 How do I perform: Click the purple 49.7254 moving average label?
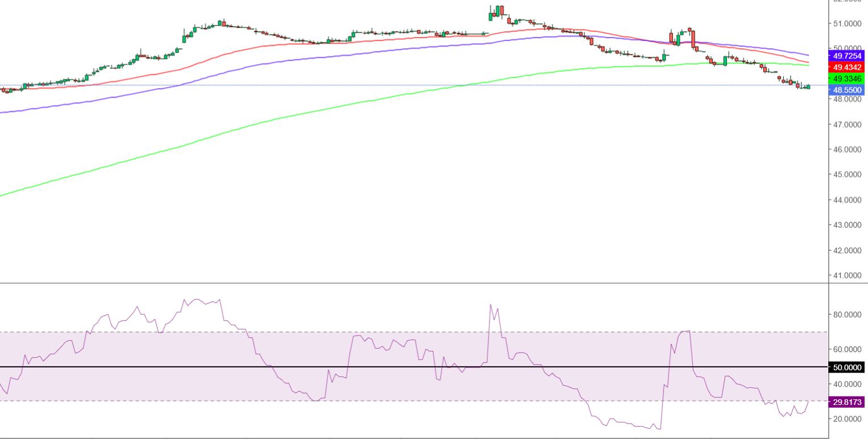click(x=847, y=56)
